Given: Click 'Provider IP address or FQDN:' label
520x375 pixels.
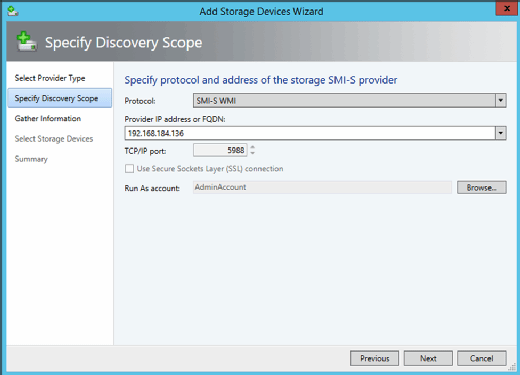Looking at the screenshot, I should (x=175, y=119).
